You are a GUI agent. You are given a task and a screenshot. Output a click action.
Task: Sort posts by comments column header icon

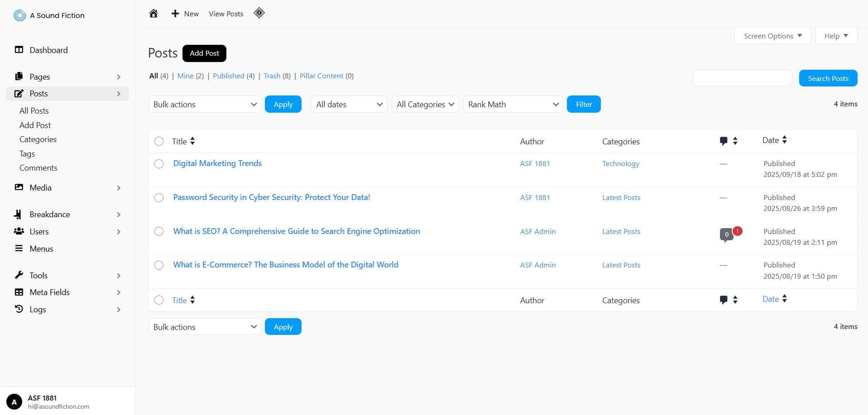coord(724,141)
